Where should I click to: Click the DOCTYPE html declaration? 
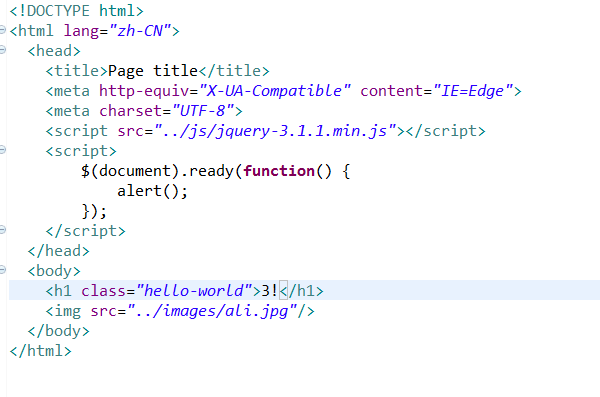77,11
